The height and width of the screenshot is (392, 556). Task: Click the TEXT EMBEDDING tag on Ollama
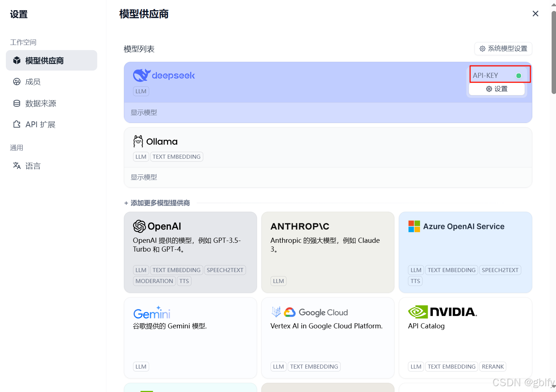[x=177, y=157]
